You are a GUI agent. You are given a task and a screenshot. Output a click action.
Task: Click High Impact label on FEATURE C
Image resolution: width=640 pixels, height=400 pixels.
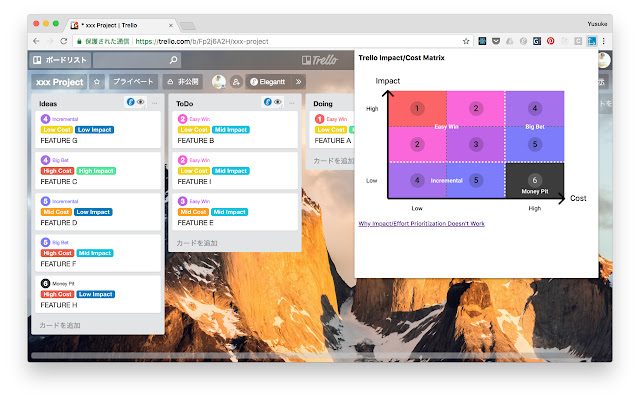(96, 171)
